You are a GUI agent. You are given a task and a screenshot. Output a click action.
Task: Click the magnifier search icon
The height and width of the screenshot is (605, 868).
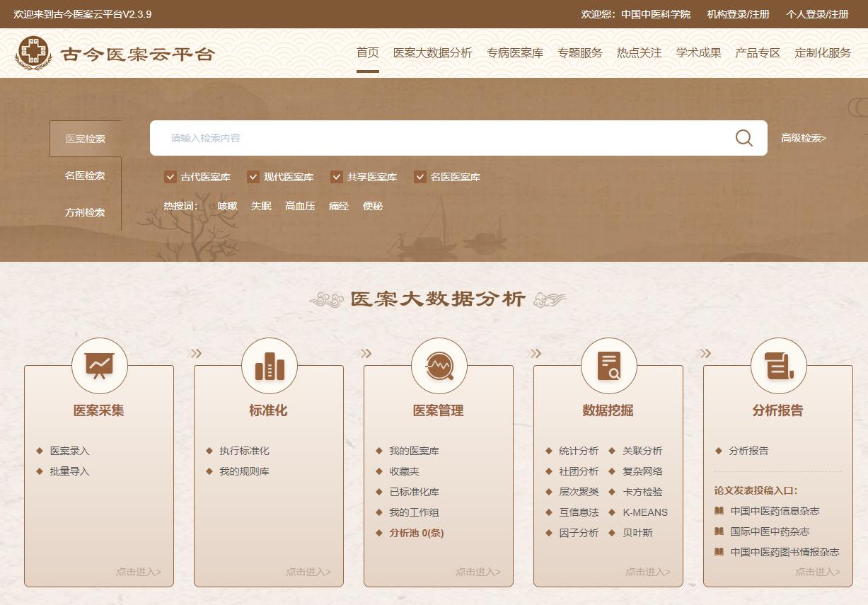[743, 138]
